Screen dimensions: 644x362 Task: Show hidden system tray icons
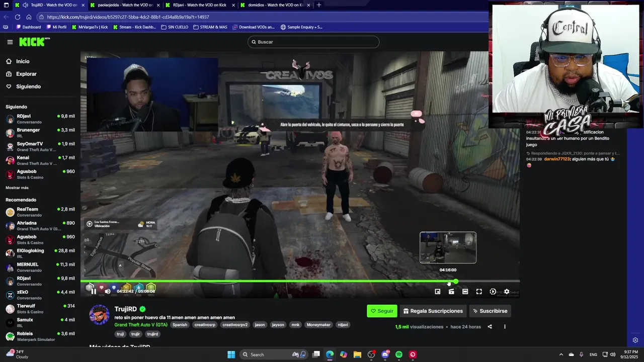point(560,354)
